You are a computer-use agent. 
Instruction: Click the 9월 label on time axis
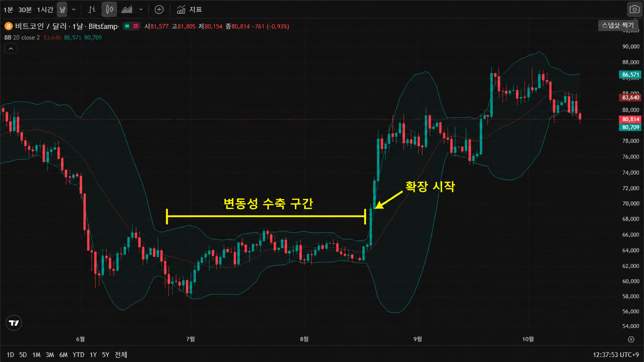pyautogui.click(x=418, y=339)
